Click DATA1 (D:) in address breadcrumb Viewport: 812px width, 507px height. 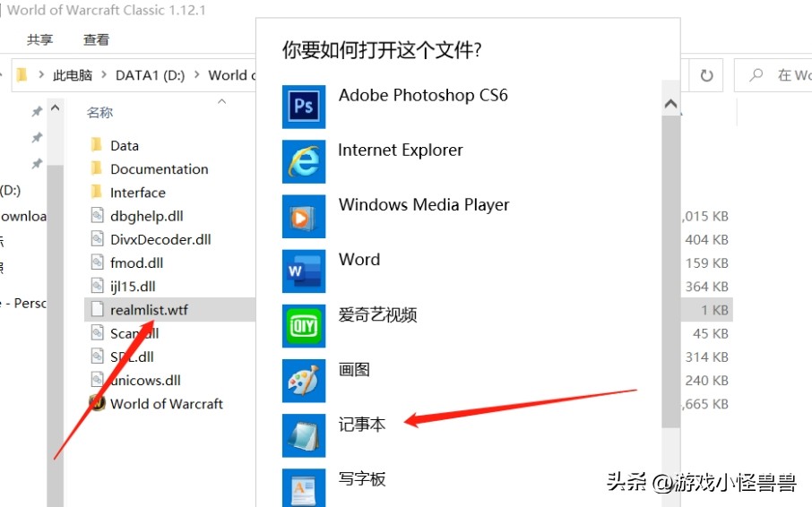click(x=151, y=75)
